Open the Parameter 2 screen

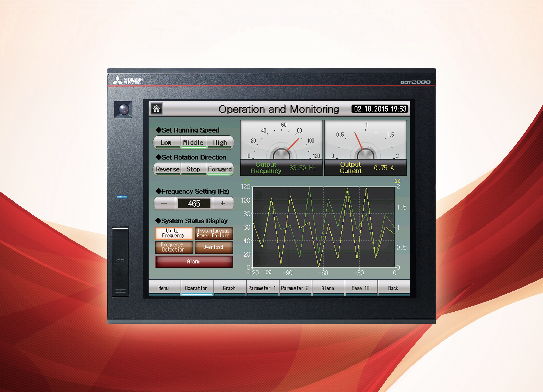click(295, 288)
